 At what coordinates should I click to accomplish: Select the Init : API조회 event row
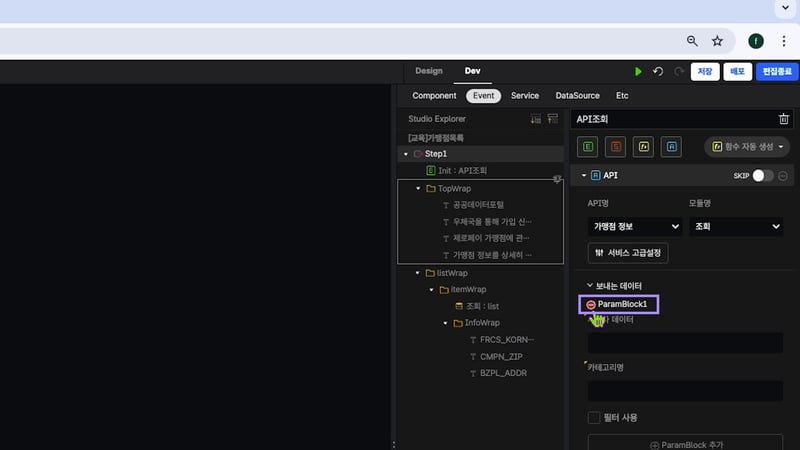(x=481, y=170)
